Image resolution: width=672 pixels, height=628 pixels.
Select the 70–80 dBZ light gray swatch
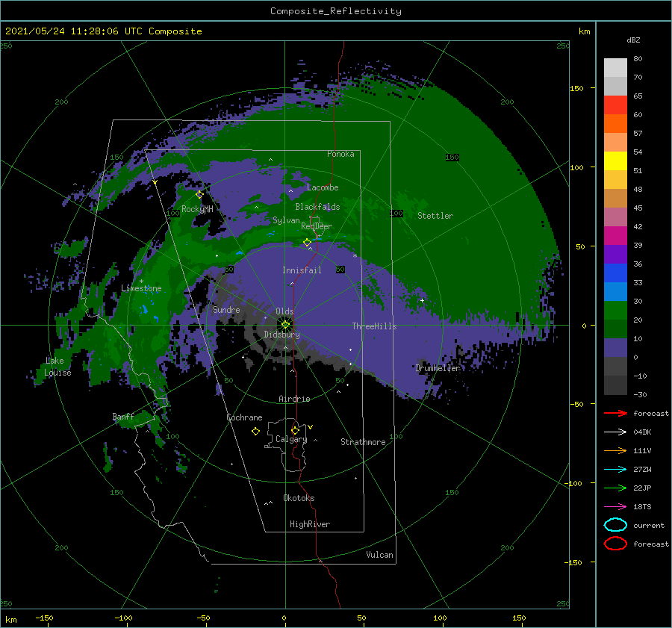tap(615, 68)
